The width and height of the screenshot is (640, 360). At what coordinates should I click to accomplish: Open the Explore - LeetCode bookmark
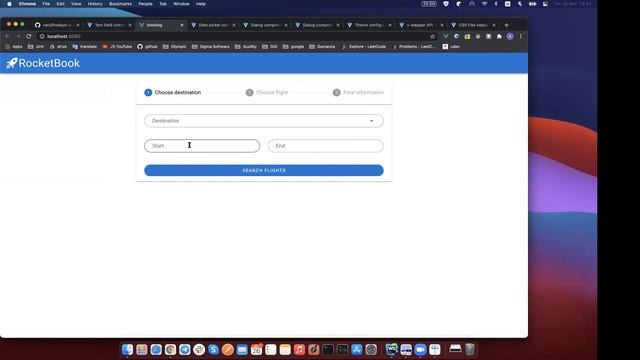pos(364,47)
